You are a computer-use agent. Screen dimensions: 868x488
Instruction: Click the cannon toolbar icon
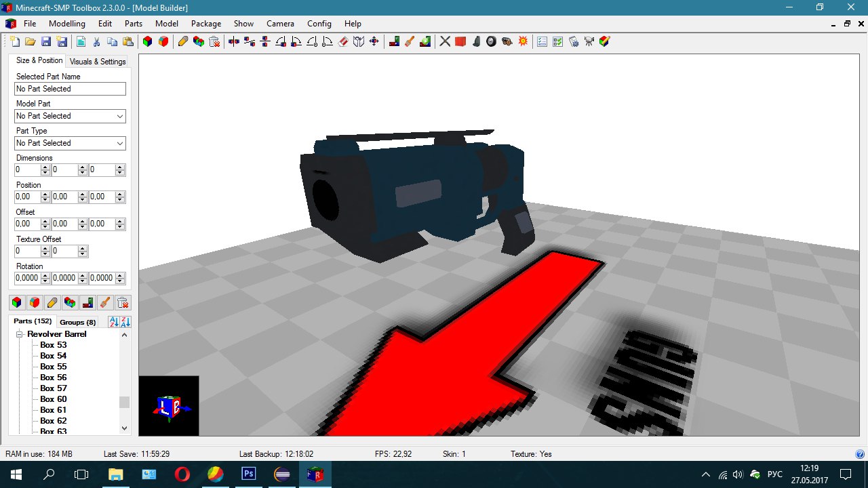tap(507, 41)
